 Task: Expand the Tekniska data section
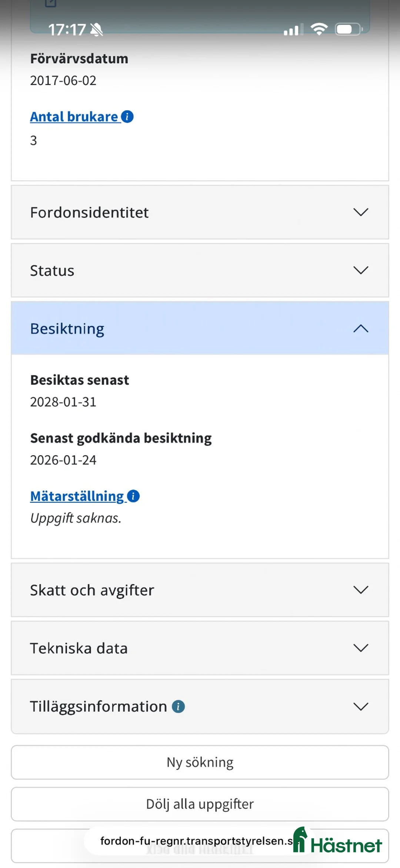pos(200,648)
